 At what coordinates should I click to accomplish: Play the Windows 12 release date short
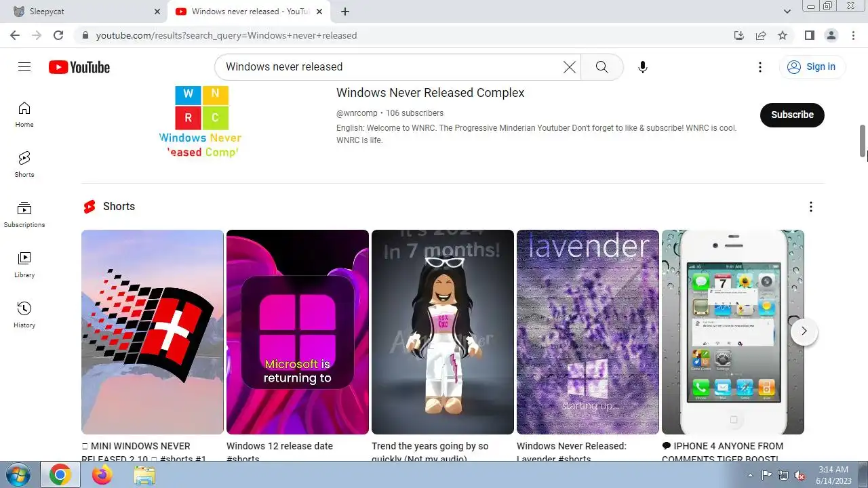[298, 332]
